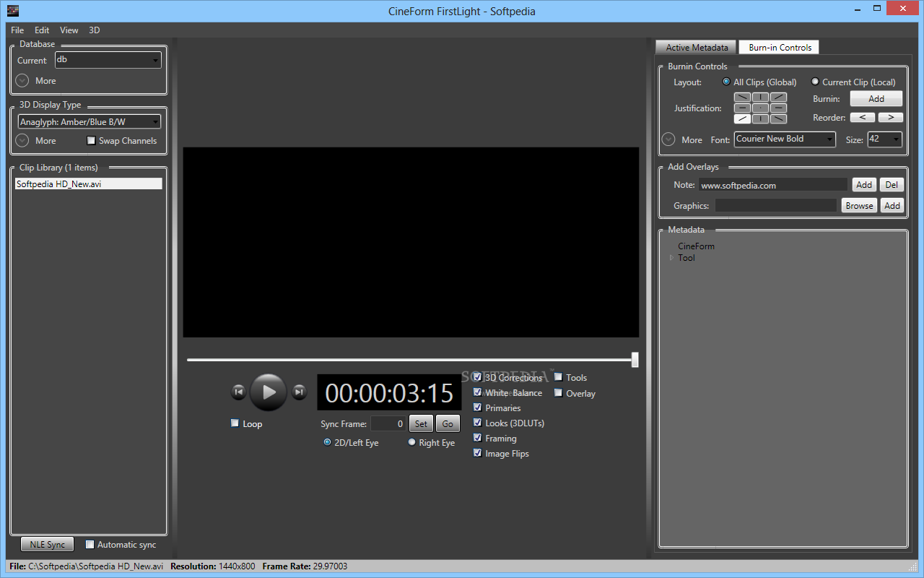Open the Edit menu
This screenshot has width=924, height=578.
tap(42, 30)
